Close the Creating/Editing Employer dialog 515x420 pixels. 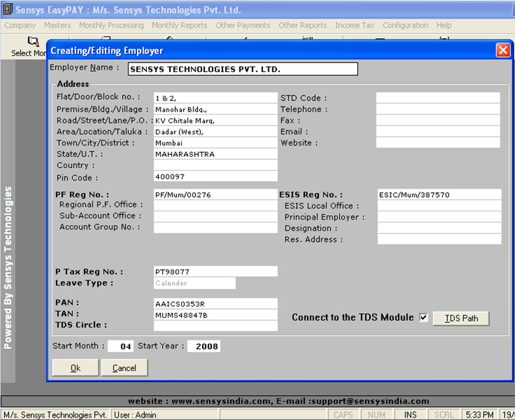(x=503, y=51)
